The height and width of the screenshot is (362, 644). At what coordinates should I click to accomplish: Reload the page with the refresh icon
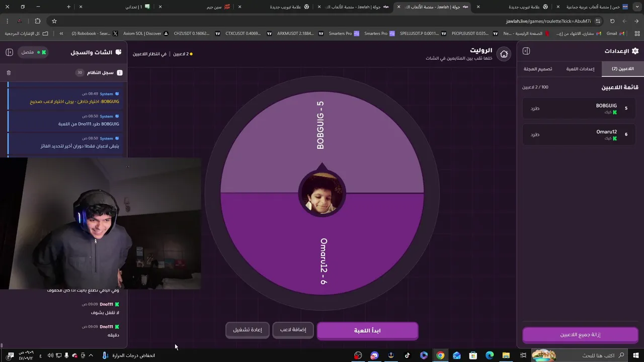pyautogui.click(x=612, y=21)
